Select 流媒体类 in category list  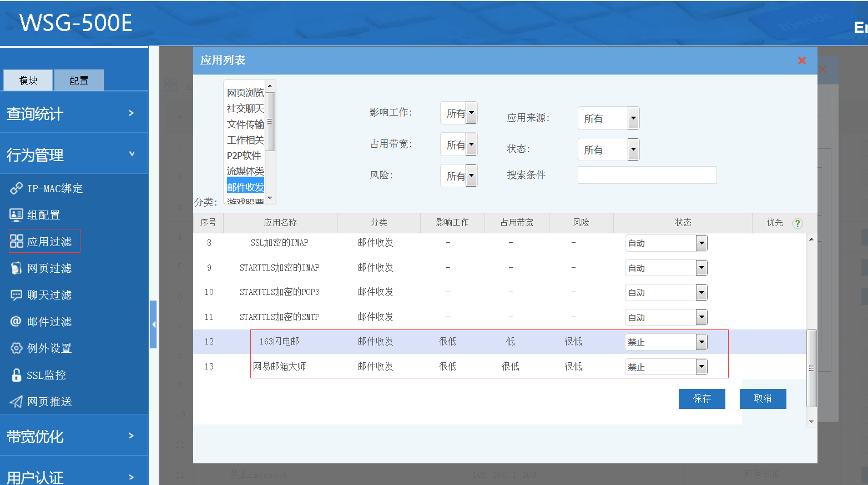pos(245,171)
